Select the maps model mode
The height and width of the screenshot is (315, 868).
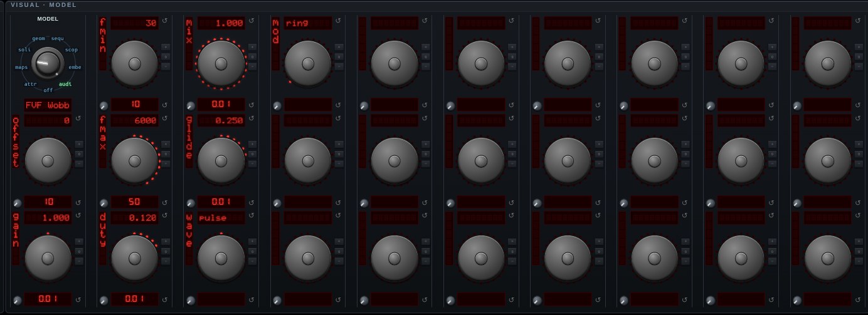click(21, 66)
